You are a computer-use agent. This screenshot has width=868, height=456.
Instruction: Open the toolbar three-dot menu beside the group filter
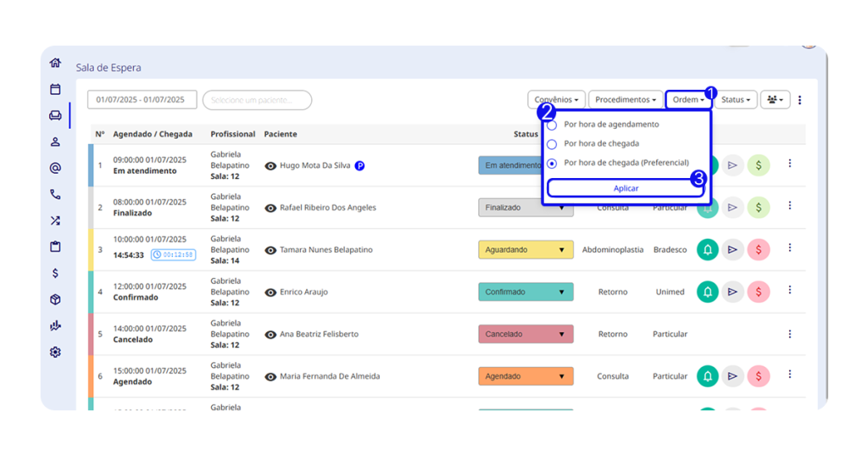click(799, 100)
